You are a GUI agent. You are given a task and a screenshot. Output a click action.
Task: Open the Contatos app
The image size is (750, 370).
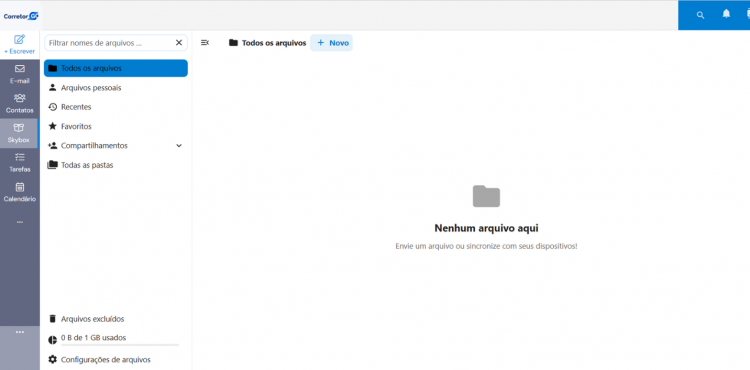(20, 103)
